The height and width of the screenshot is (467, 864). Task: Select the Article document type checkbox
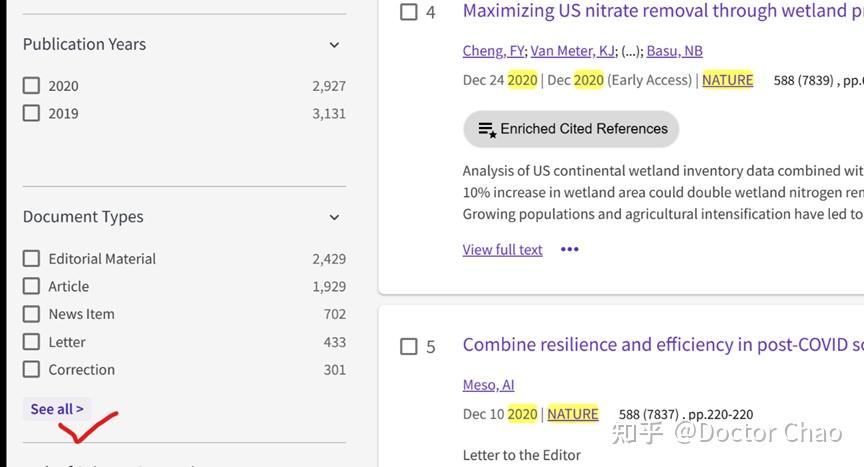pos(32,286)
